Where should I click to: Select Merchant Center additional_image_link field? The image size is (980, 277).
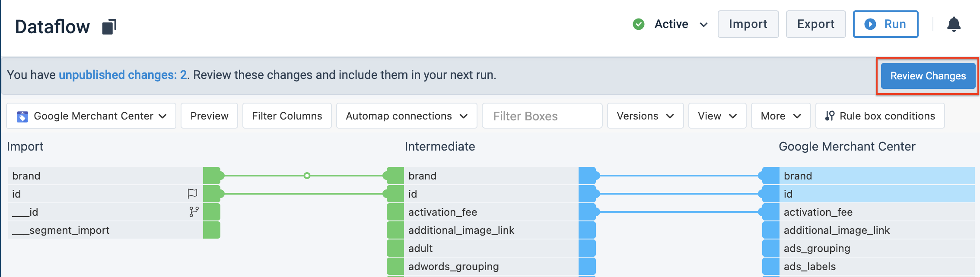pyautogui.click(x=877, y=230)
